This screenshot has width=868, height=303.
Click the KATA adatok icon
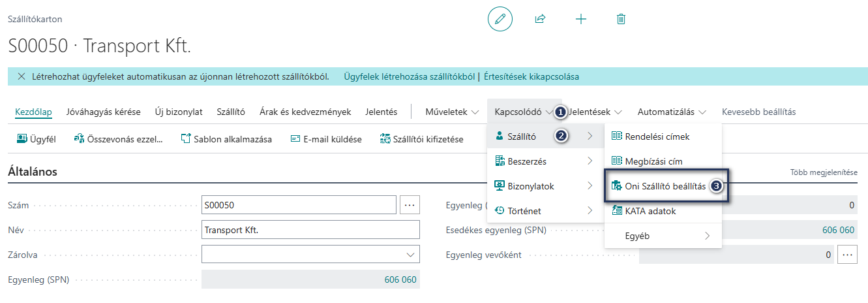click(616, 211)
